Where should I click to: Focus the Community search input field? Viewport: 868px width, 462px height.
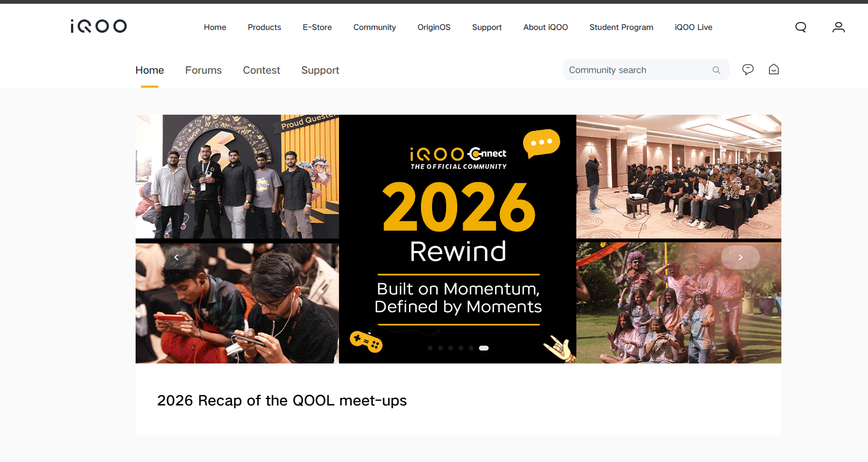(638, 70)
